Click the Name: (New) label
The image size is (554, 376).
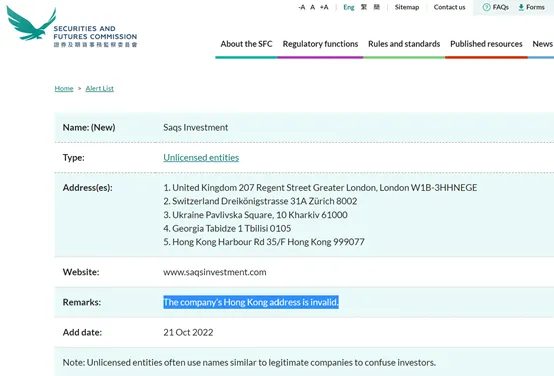tap(89, 127)
